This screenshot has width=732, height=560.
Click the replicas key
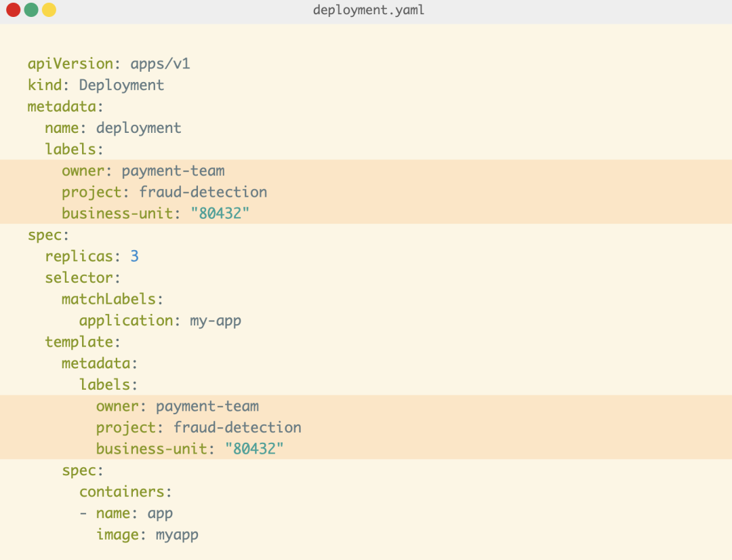pos(79,256)
